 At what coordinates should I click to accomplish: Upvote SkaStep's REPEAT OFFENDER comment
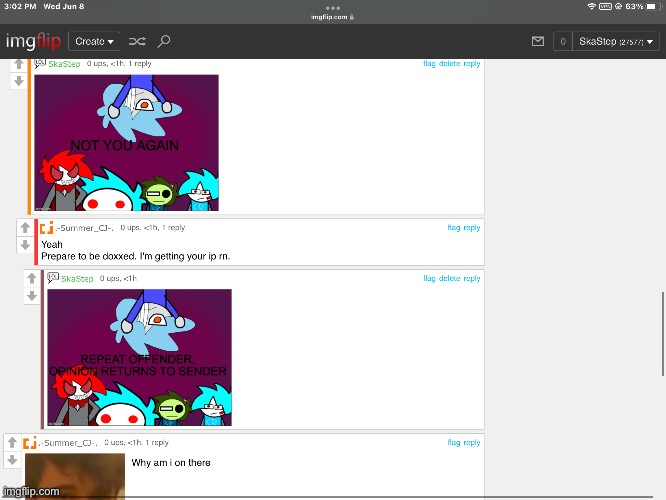click(32, 279)
